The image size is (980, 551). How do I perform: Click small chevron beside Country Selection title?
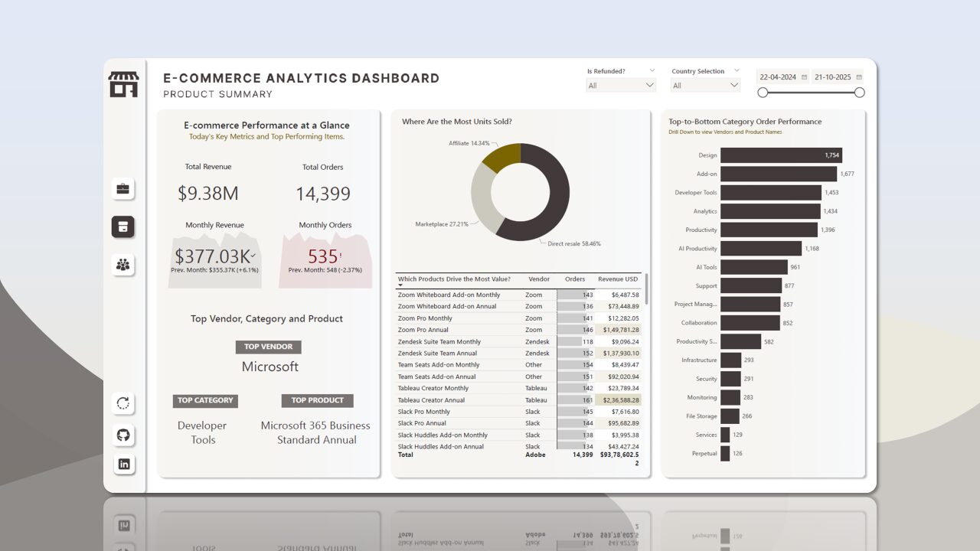pyautogui.click(x=736, y=70)
